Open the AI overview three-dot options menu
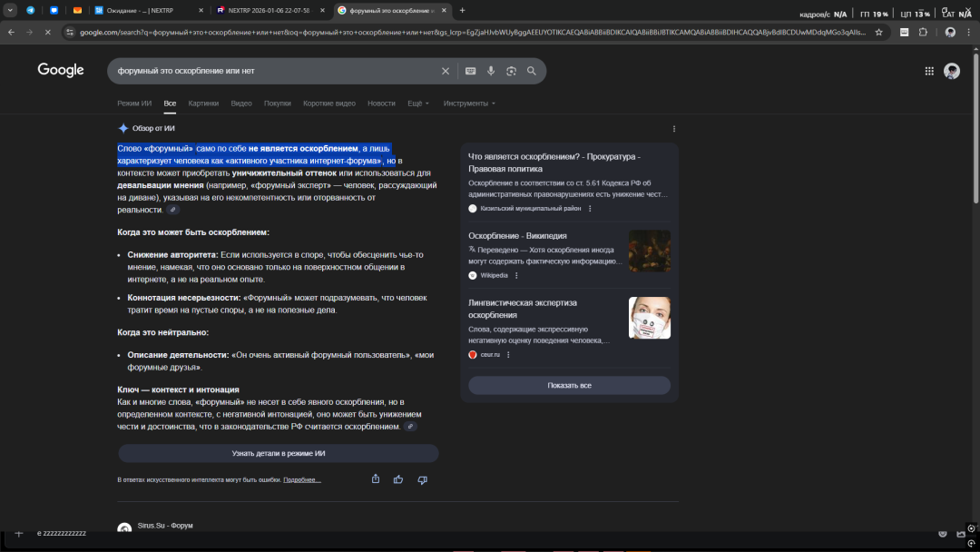Image resolution: width=980 pixels, height=552 pixels. 673,129
